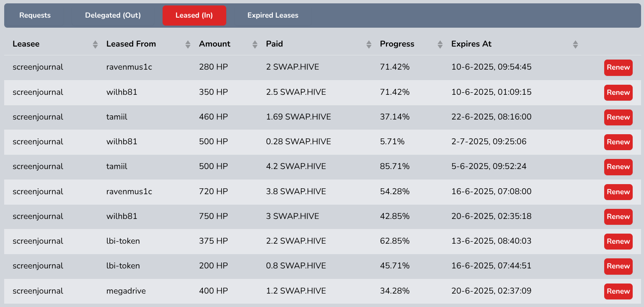The height and width of the screenshot is (307, 644).
Task: Select the Leased (In) tab
Action: (x=194, y=16)
